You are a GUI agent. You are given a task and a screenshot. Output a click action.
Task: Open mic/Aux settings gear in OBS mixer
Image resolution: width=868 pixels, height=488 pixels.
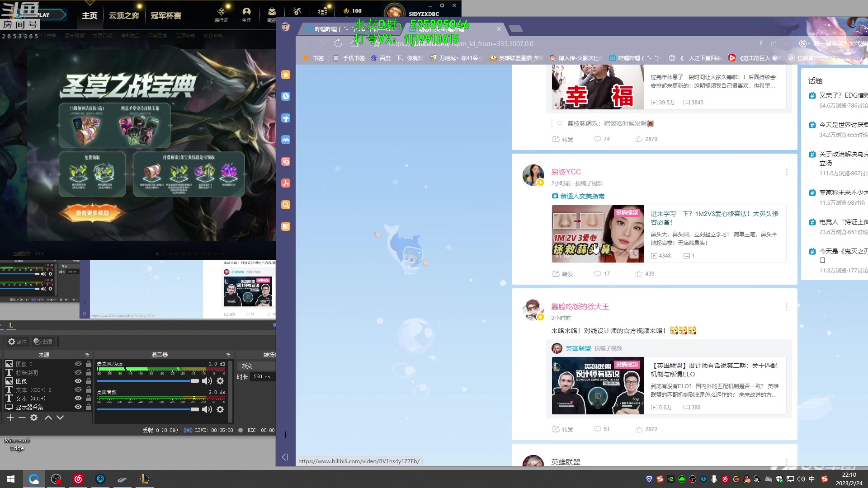pyautogui.click(x=220, y=381)
